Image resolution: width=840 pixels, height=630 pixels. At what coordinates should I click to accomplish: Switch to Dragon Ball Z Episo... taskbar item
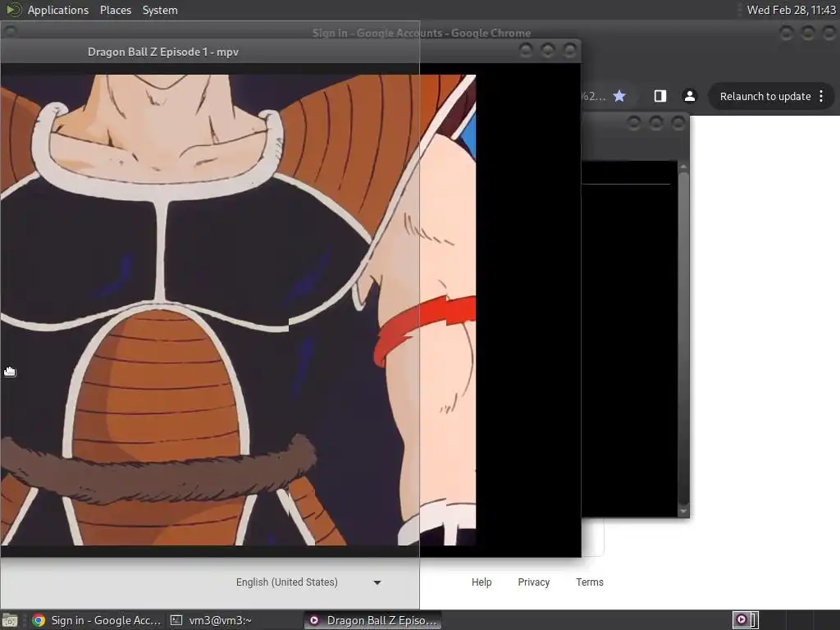(374, 620)
